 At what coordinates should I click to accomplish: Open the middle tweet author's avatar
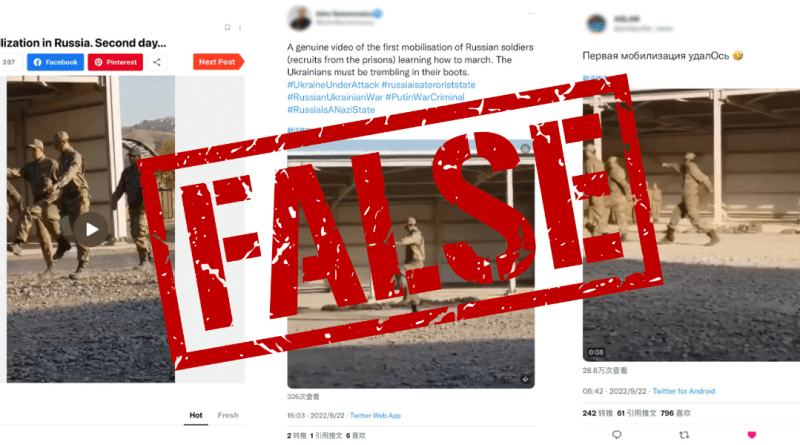click(299, 18)
